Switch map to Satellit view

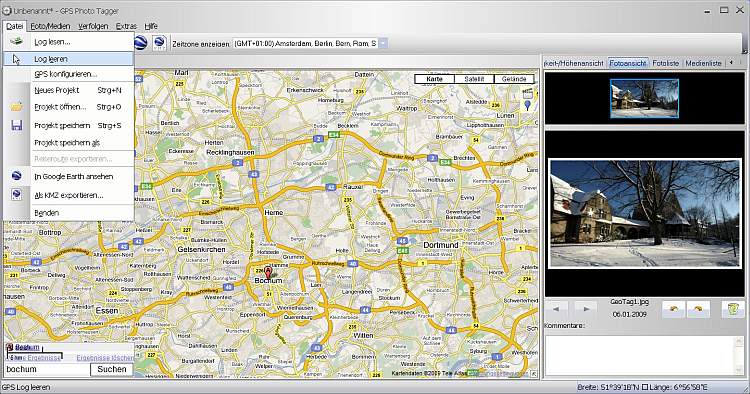[474, 79]
